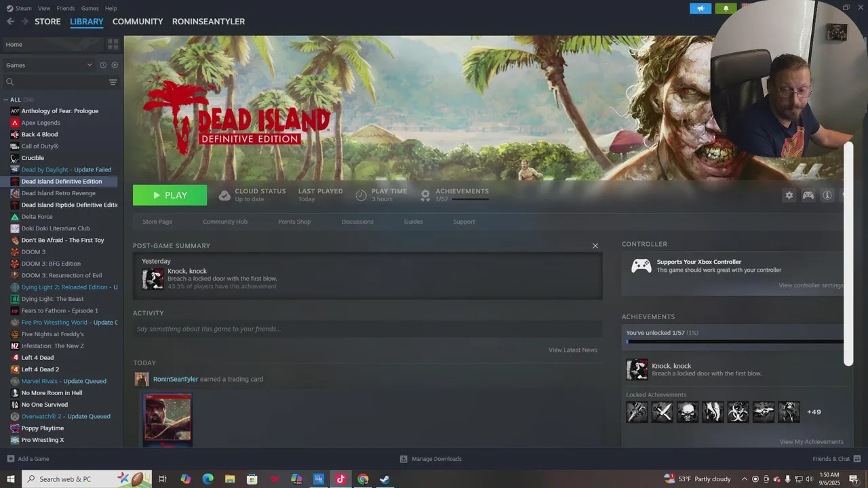
Task: Click the page vertical scrollbar
Action: click(848, 254)
